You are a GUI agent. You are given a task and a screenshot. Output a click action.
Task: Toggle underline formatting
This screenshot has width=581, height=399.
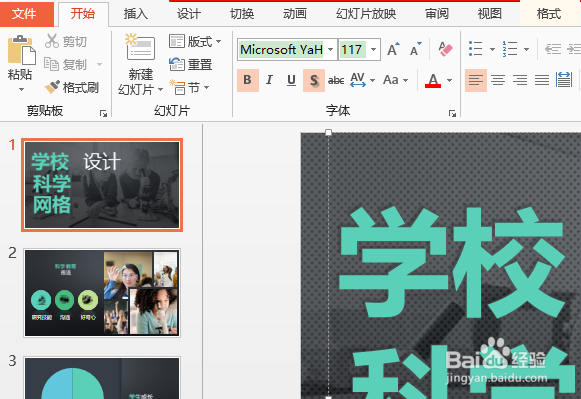(x=291, y=80)
